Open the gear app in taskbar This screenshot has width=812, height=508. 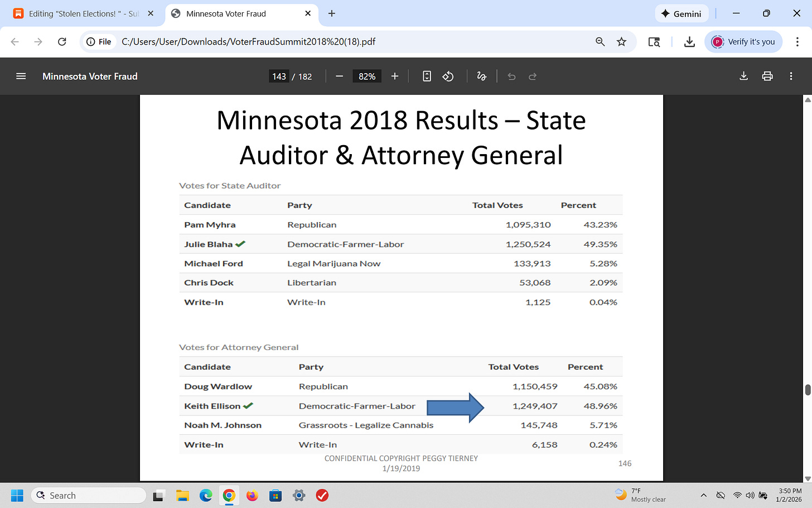tap(299, 495)
